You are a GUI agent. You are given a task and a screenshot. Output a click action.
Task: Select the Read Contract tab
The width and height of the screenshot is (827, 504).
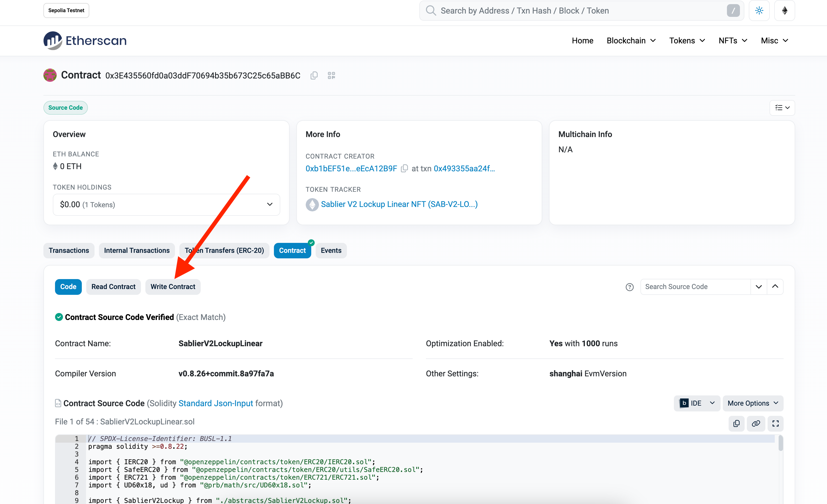pos(113,287)
